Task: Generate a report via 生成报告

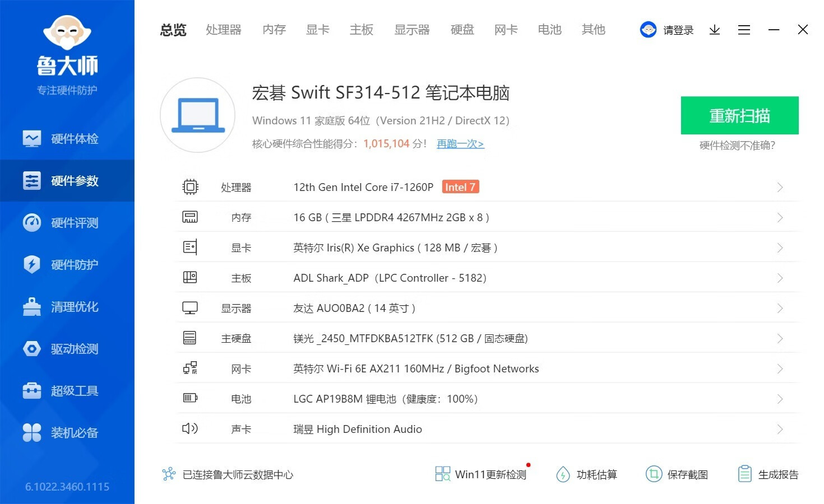Action: (768, 474)
